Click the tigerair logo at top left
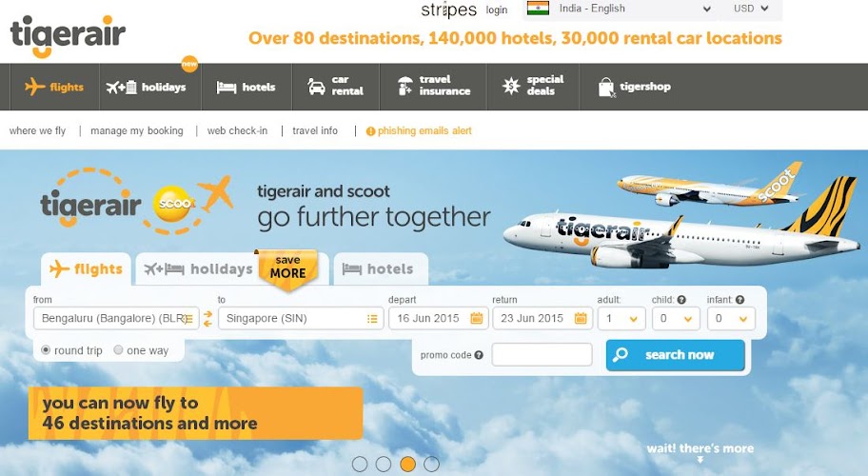 click(68, 36)
